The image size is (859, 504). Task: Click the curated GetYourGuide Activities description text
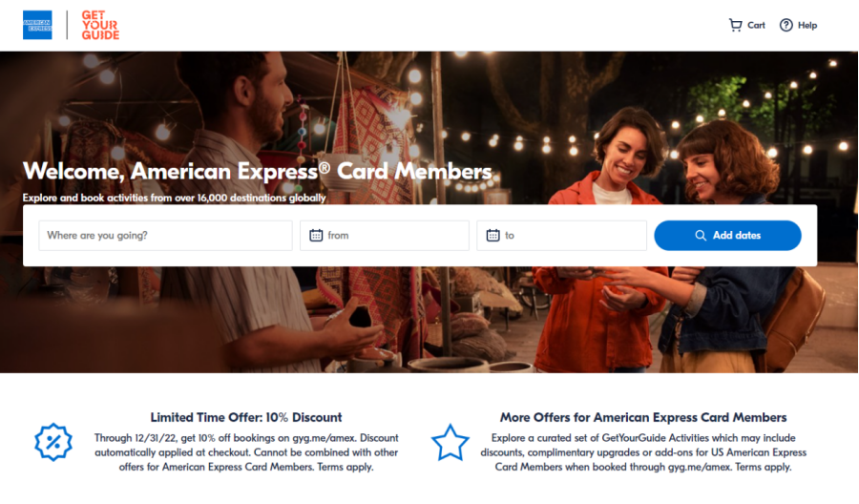click(643, 452)
